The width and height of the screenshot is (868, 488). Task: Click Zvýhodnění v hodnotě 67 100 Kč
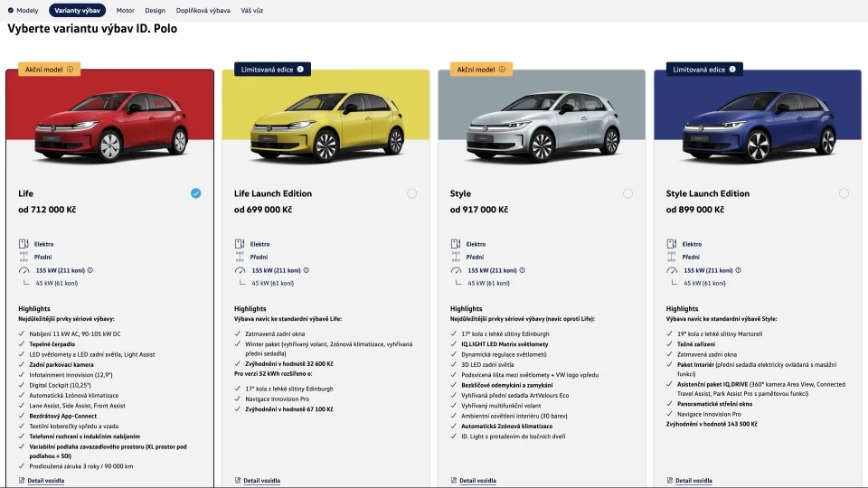tap(289, 409)
